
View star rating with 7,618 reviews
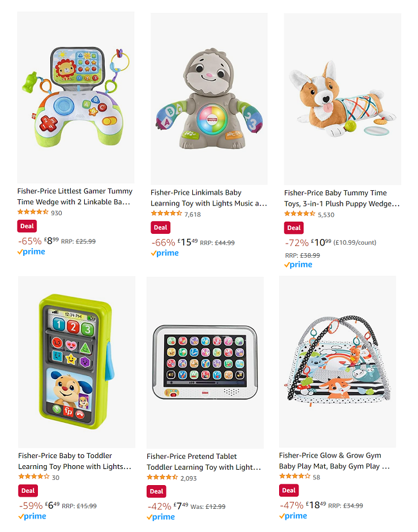pos(167,213)
